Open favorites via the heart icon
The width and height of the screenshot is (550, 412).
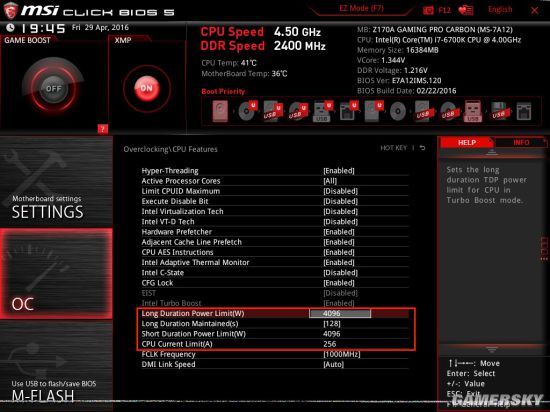(x=466, y=10)
